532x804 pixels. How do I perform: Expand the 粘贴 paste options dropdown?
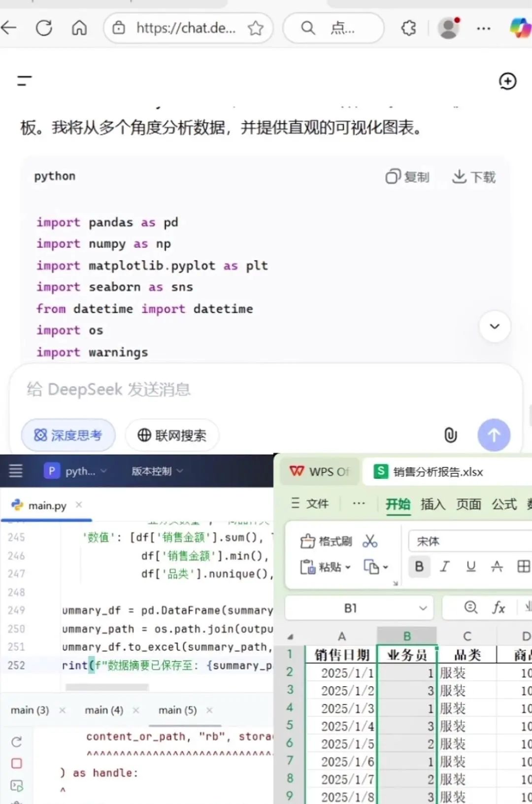pyautogui.click(x=348, y=567)
